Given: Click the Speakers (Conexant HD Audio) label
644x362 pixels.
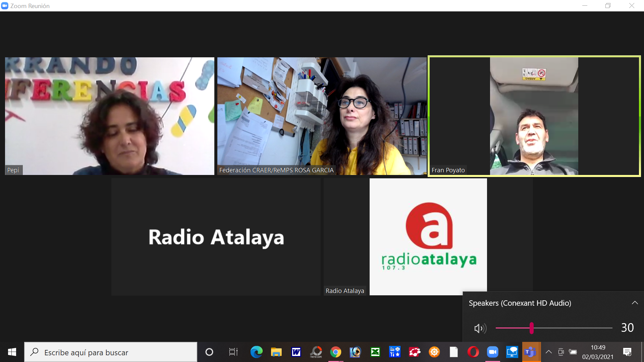Looking at the screenshot, I should (x=520, y=303).
